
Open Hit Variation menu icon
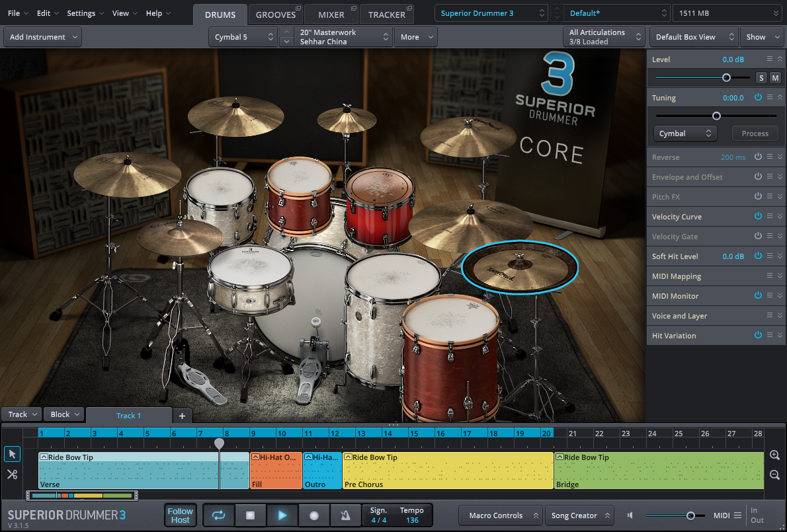click(769, 335)
